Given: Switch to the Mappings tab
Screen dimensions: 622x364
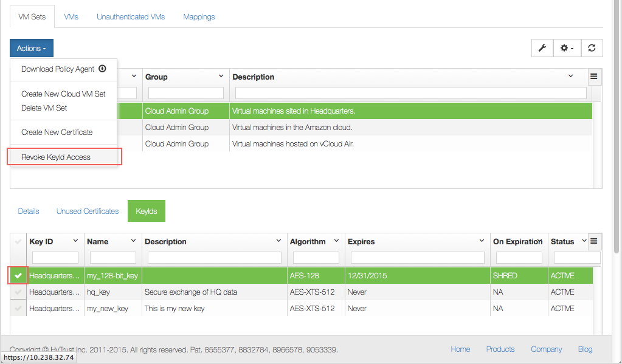Looking at the screenshot, I should [x=199, y=16].
